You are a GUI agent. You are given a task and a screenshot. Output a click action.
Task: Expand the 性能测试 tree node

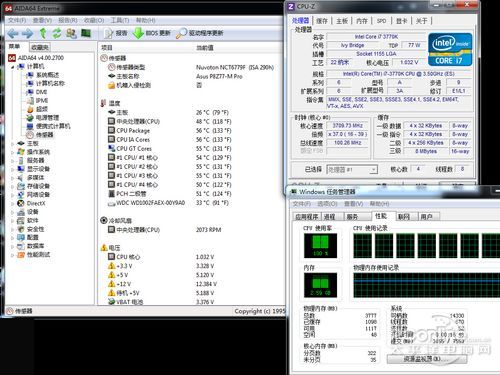pyautogui.click(x=13, y=255)
